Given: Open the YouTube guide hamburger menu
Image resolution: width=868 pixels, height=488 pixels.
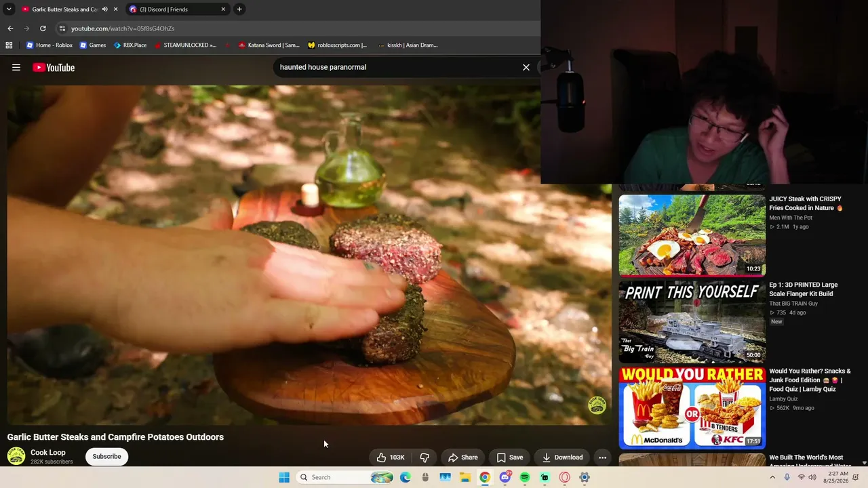Looking at the screenshot, I should pos(16,67).
